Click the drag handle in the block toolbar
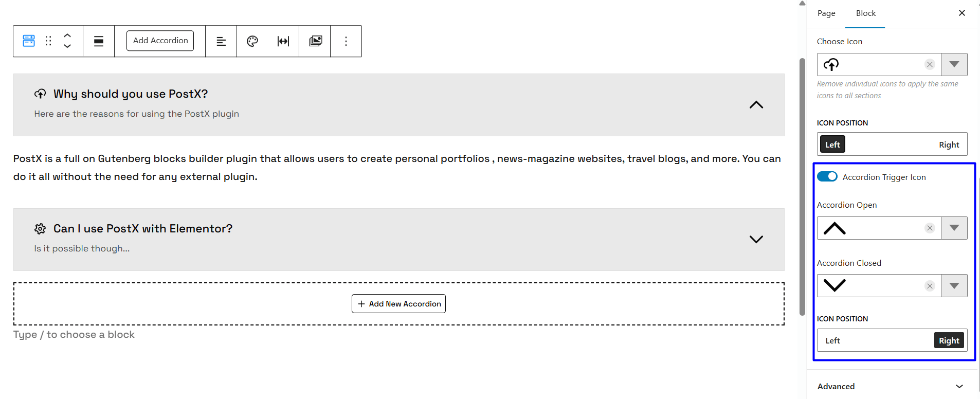Screen dimensions: 980x399 [48, 41]
